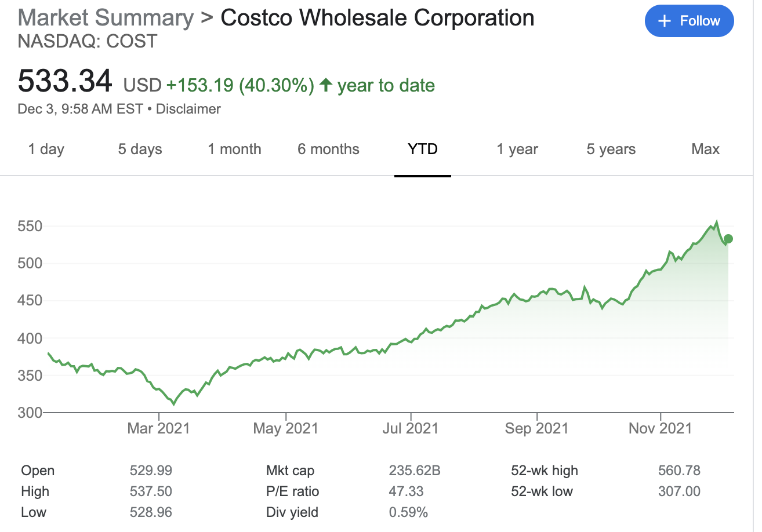Click the green dot at chart end
762x532 pixels.
click(x=728, y=239)
